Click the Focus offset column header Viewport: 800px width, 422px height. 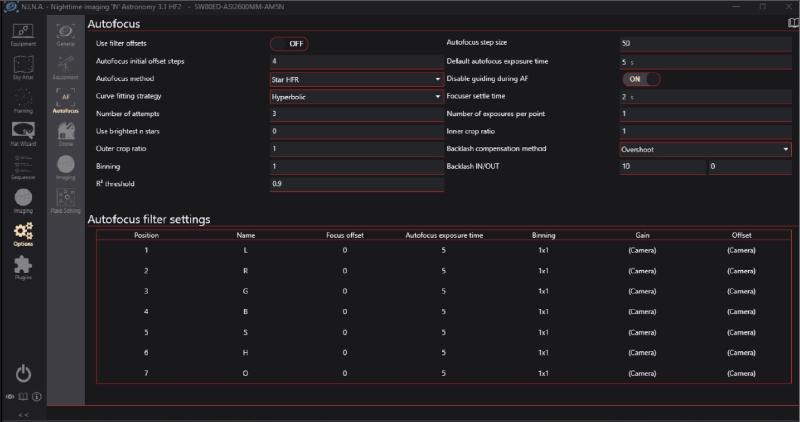(345, 235)
